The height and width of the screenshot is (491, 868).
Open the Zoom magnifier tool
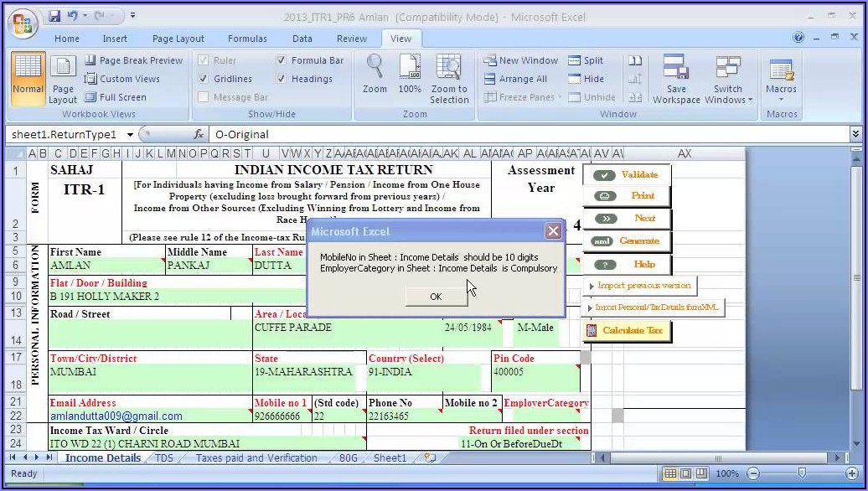(375, 69)
